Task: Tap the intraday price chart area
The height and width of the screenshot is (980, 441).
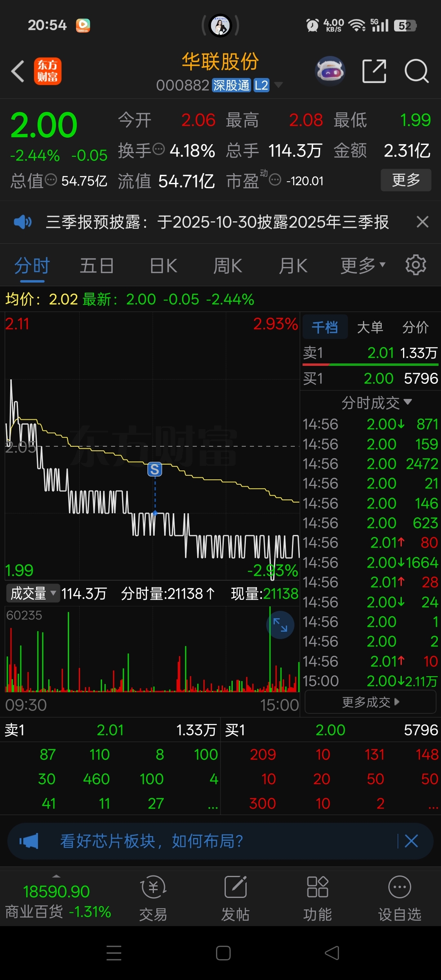Action: [152, 446]
